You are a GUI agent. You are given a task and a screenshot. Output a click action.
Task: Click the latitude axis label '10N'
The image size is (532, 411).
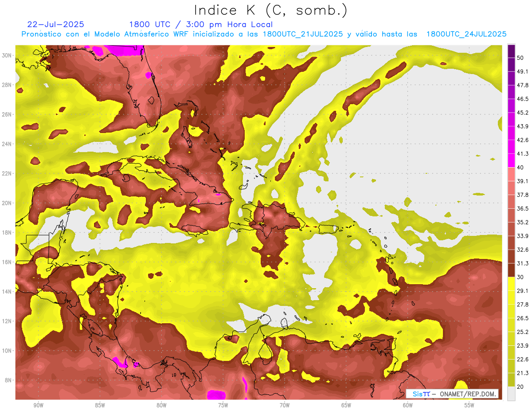tap(7, 351)
